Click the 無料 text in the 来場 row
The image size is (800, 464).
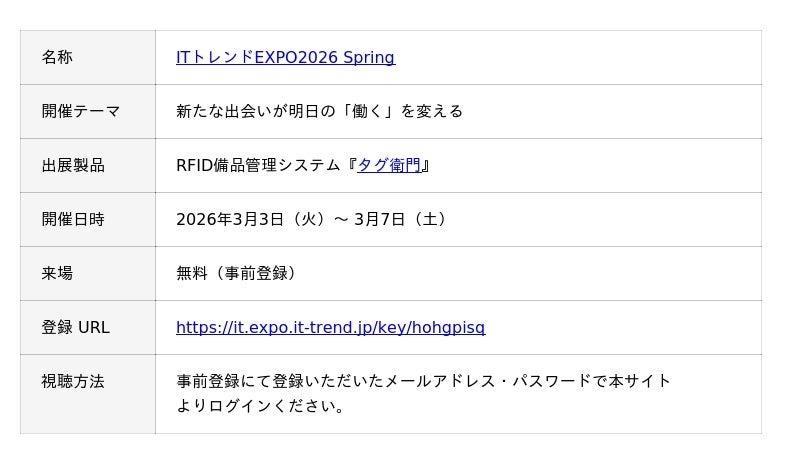[x=192, y=273]
